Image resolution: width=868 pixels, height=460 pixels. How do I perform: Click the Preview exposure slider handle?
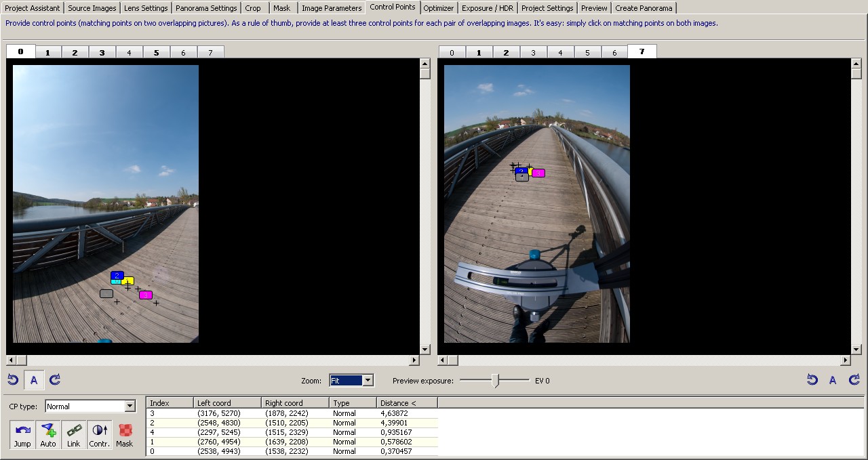point(496,381)
